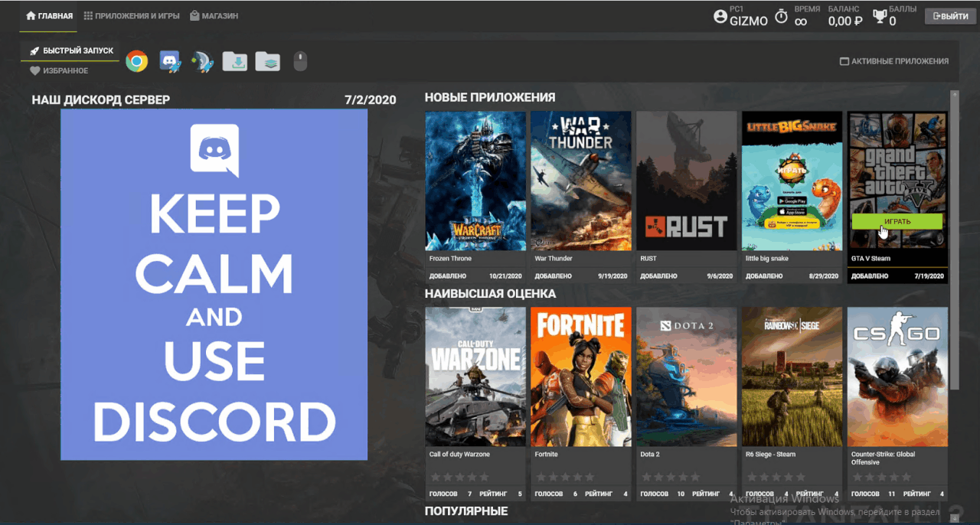Screen dimensions: 980x525
Task: Rate Counter-Strike using its star rating
Action: point(882,477)
